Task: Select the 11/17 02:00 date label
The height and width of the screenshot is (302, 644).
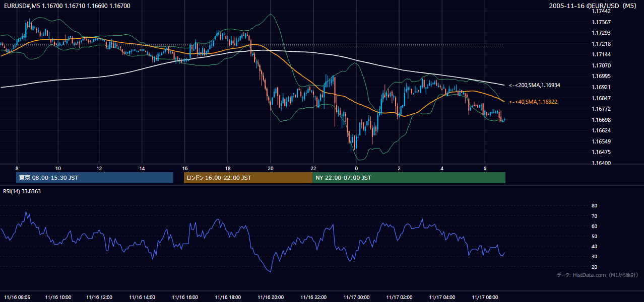Action: [399, 297]
